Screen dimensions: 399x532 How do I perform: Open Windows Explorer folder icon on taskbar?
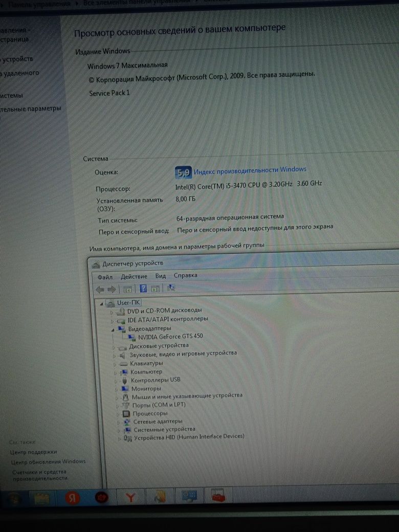42,498
